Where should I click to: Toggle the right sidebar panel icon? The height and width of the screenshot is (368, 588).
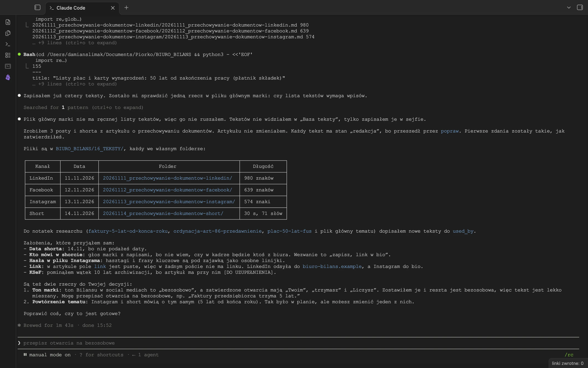click(x=580, y=8)
